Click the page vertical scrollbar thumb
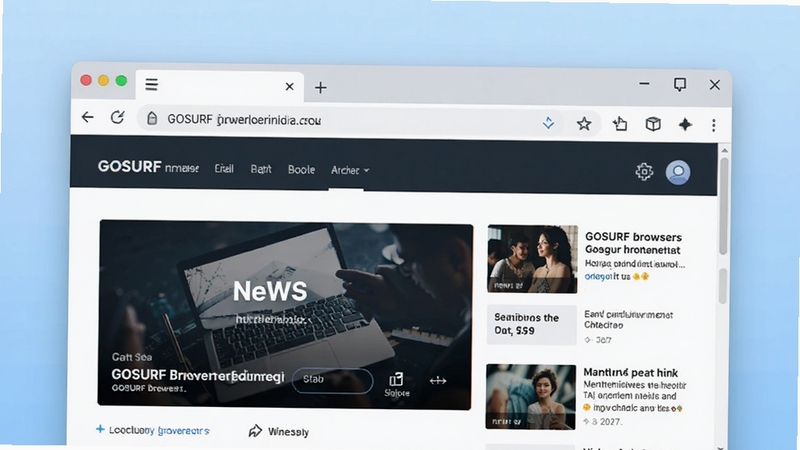Viewport: 800px width, 450px height. 723,206
